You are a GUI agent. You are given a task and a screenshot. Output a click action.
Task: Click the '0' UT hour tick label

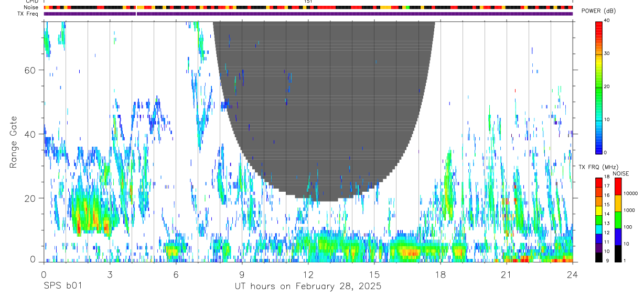click(x=44, y=274)
